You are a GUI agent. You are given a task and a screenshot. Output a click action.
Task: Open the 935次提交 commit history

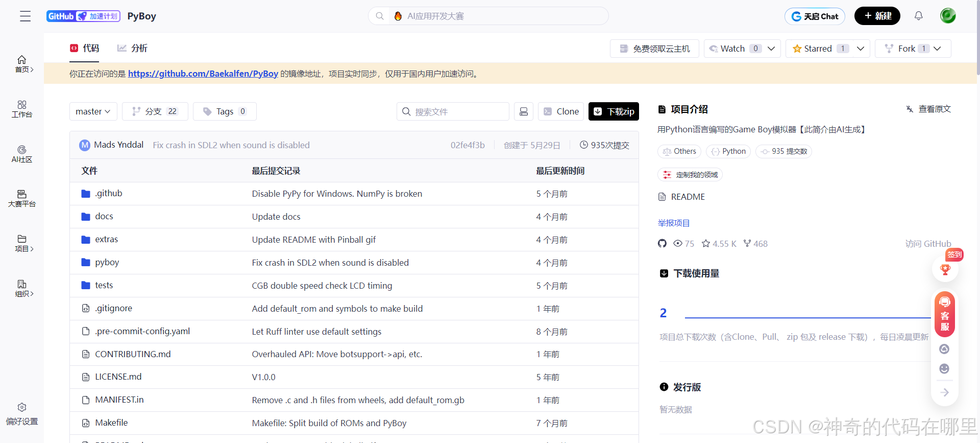tap(604, 145)
